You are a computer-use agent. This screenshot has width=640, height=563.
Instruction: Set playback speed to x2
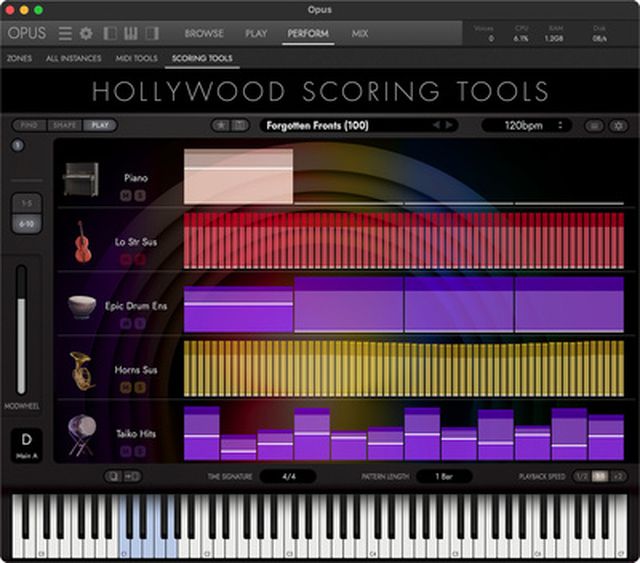coord(618,476)
